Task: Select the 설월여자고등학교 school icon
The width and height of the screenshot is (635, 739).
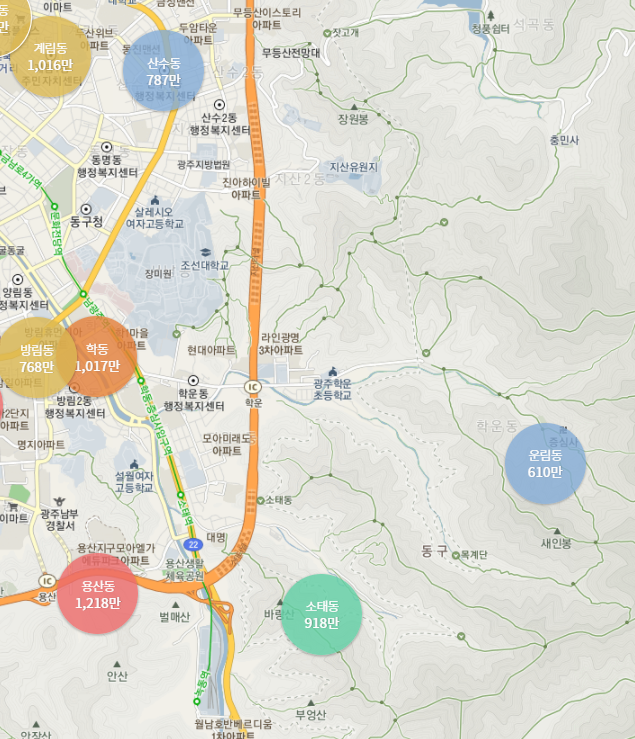Action: pos(134,464)
